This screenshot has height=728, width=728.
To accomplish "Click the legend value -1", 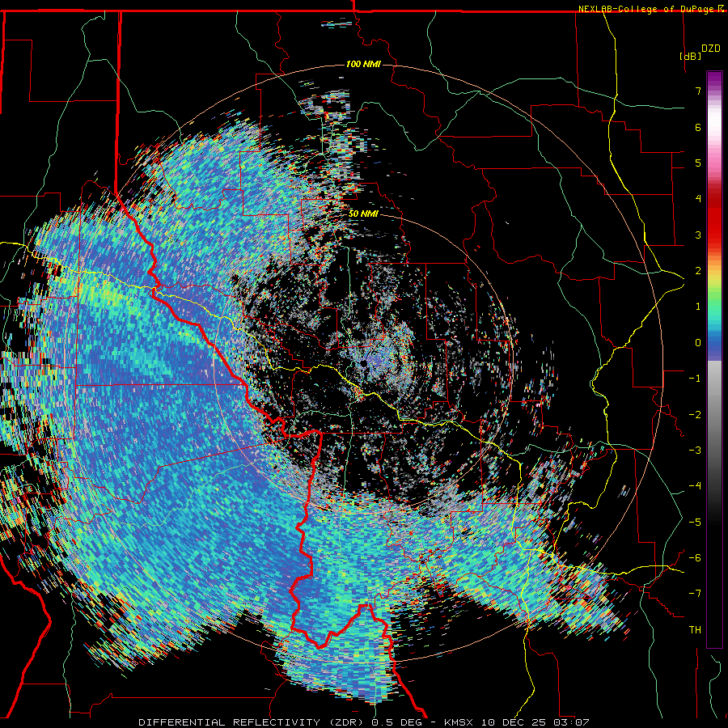I will tap(695, 379).
